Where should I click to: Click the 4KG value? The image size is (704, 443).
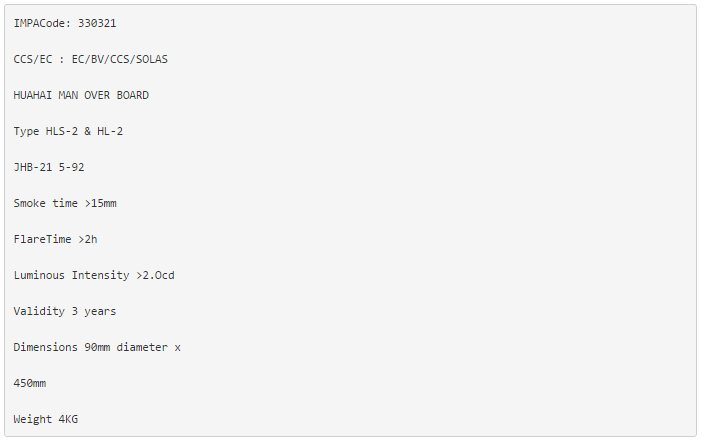(x=68, y=419)
